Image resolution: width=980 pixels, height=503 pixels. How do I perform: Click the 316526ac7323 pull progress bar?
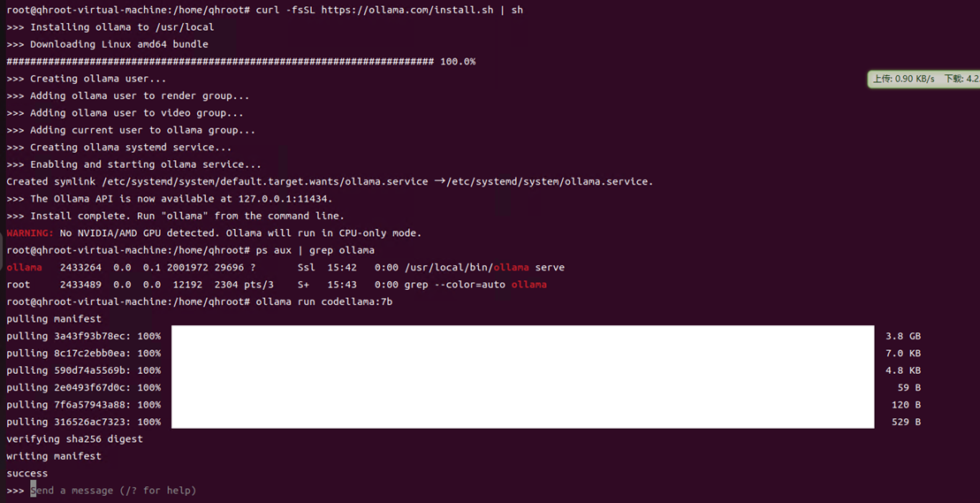coord(521,422)
